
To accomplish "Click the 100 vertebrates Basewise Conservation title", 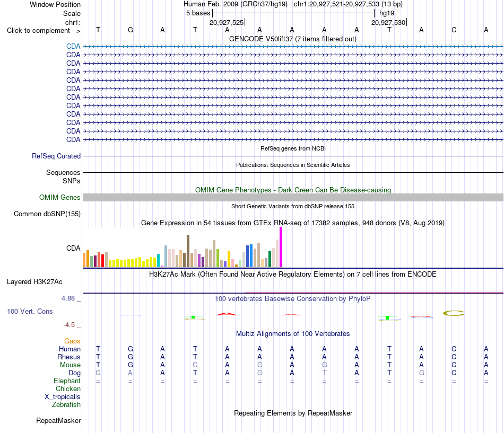I will (292, 299).
